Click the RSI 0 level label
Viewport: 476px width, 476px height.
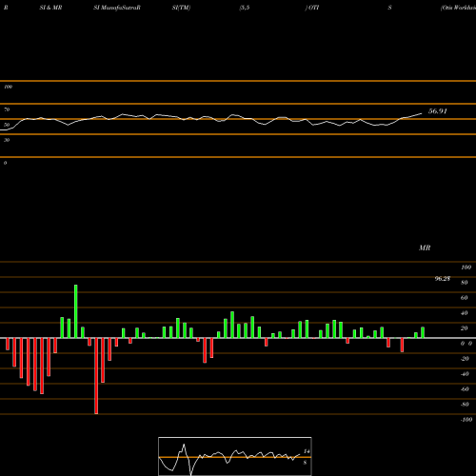point(5,163)
